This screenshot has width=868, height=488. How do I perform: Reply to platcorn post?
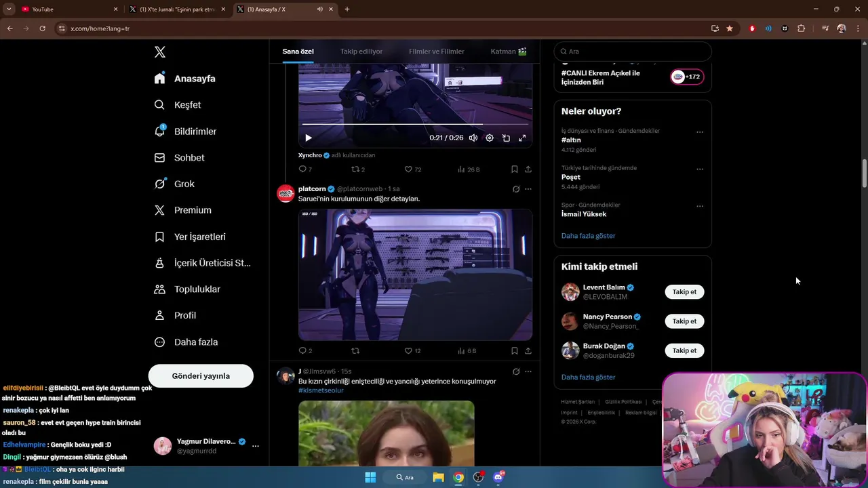click(305, 351)
